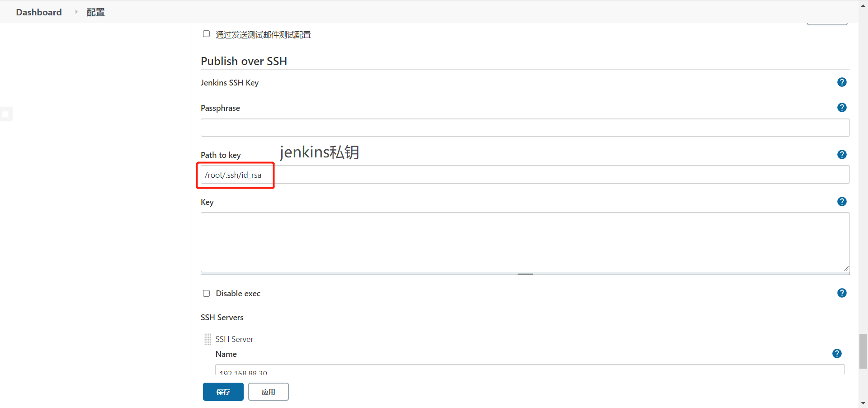Click the Jenkins SSH Key label

[x=230, y=83]
